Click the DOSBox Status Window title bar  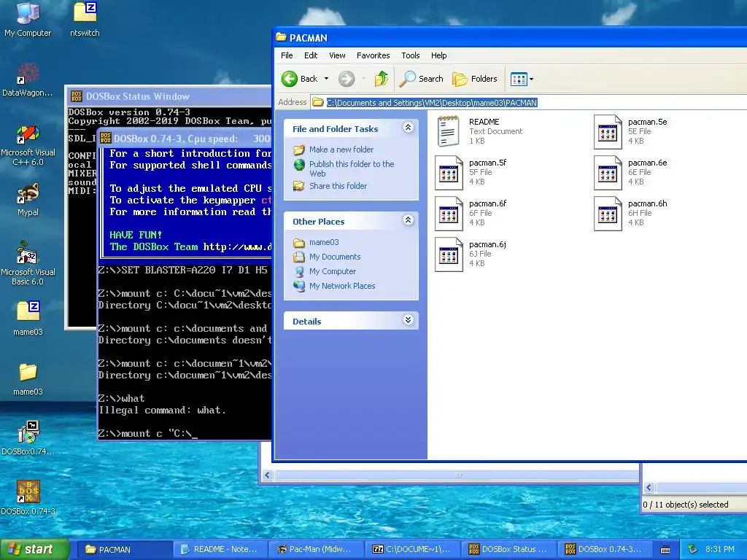click(169, 97)
